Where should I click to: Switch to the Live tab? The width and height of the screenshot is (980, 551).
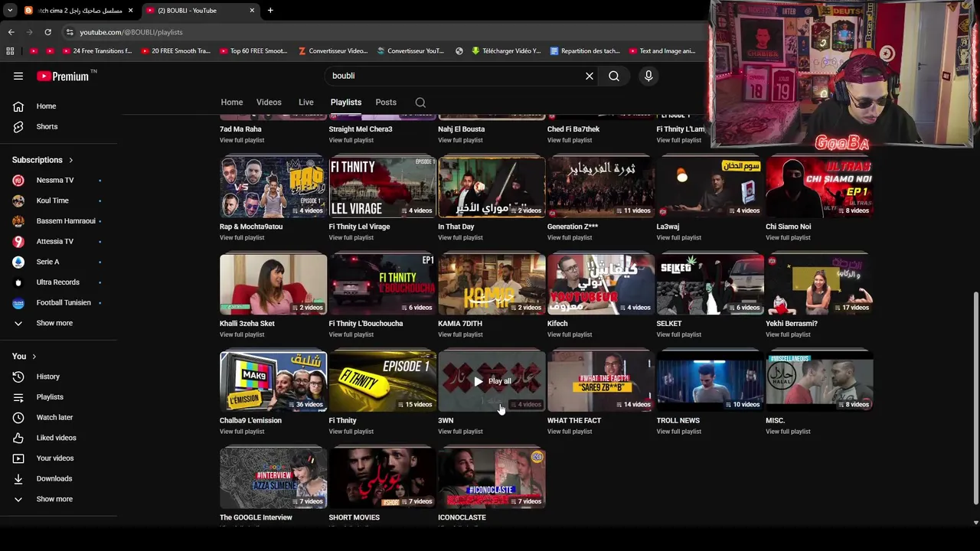306,103
